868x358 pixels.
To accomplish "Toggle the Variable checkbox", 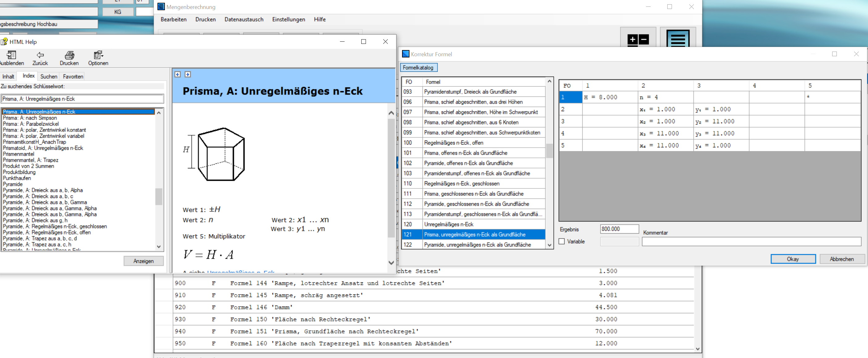I will [x=562, y=241].
